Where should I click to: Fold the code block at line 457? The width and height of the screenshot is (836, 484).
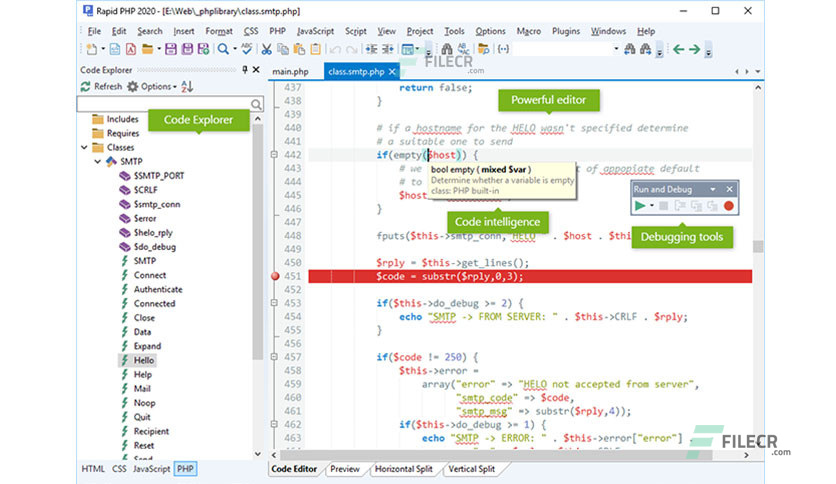point(274,357)
